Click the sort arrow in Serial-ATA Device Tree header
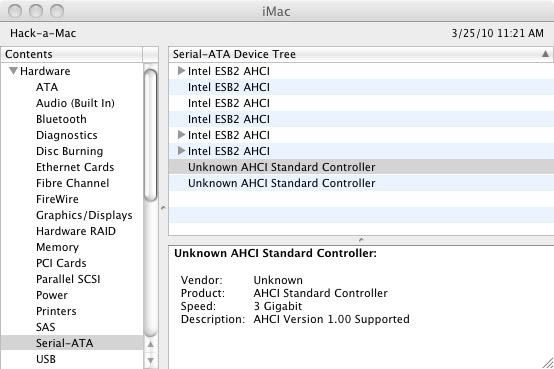Screen dimensions: 554x369 pyautogui.click(x=545, y=54)
